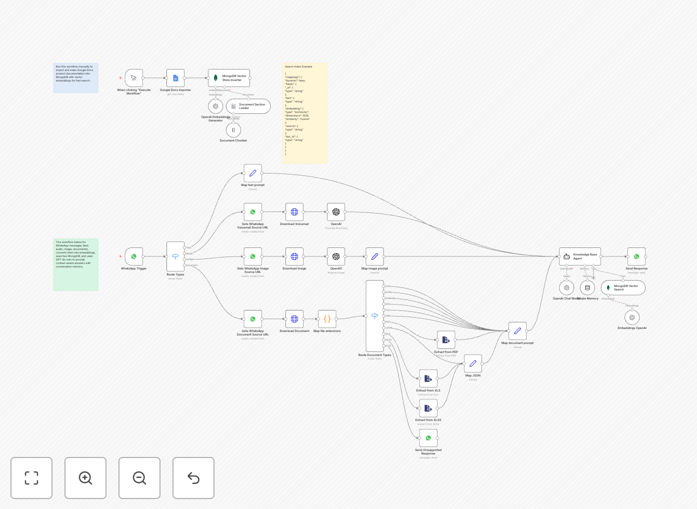
Task: Open the Map text prompt node
Action: pos(252,173)
